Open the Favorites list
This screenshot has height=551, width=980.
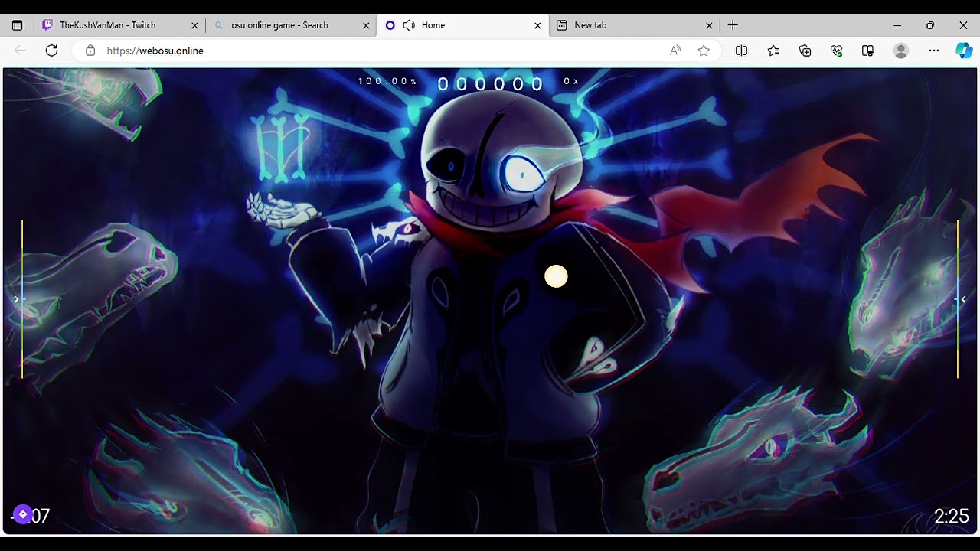tap(773, 51)
